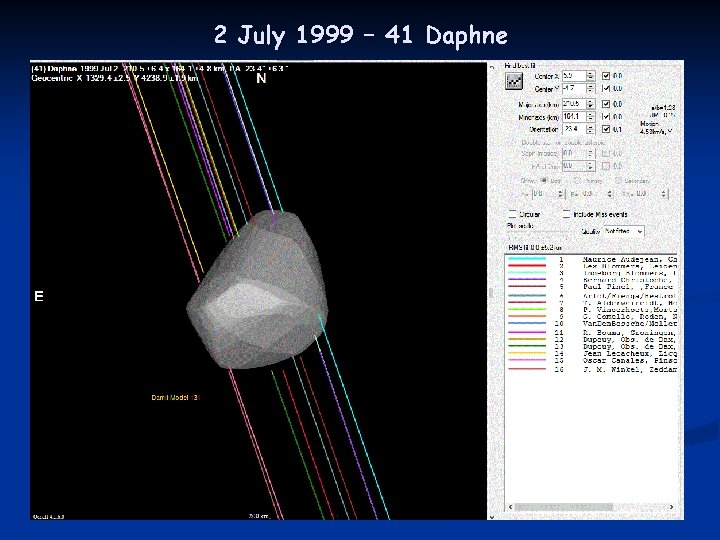
Task: Select observer row 1 Maurice Audejean
Action: click(591, 259)
